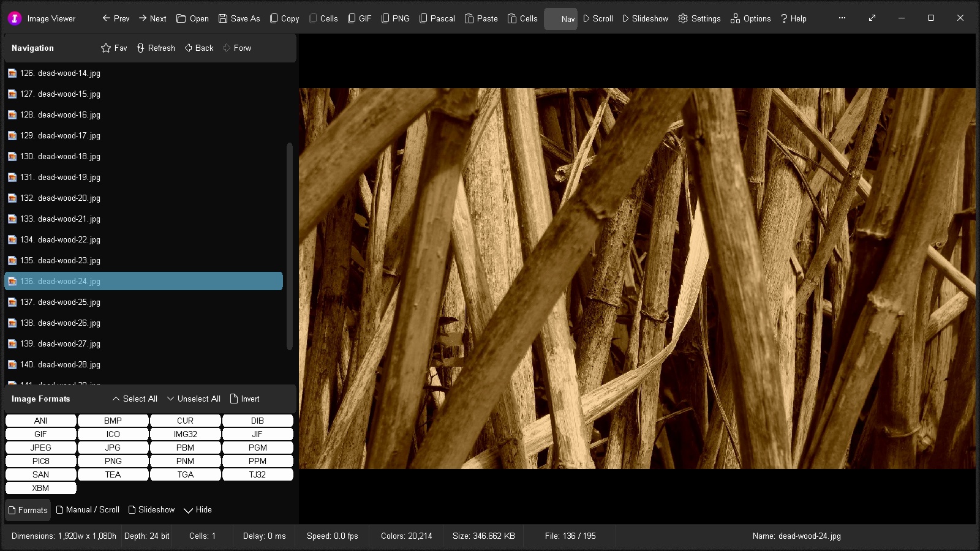Click the Save As disk icon

tap(224, 18)
